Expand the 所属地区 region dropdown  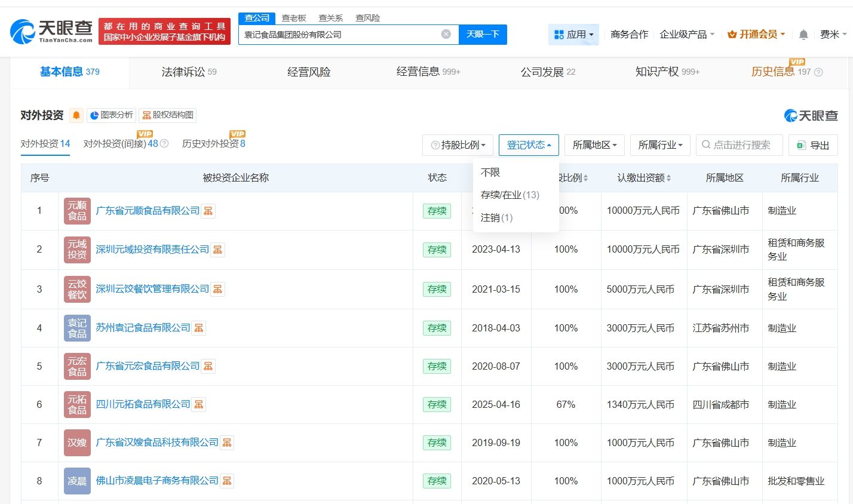(594, 145)
